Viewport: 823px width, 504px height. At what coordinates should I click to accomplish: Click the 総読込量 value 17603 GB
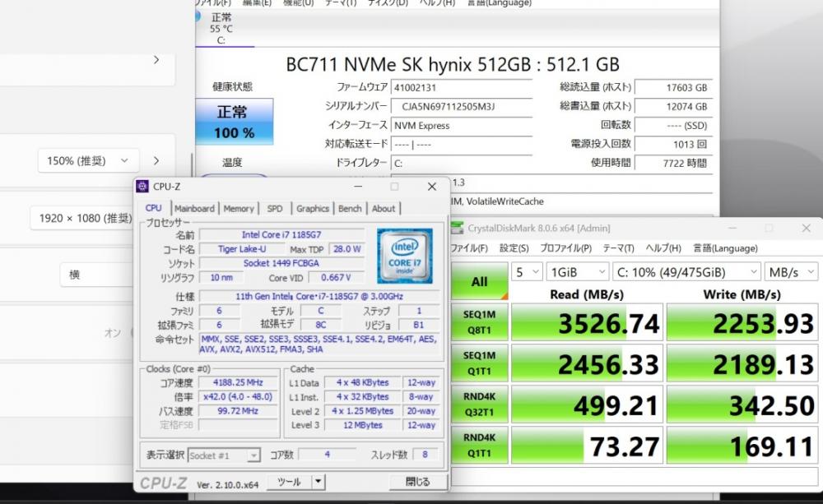click(x=673, y=88)
